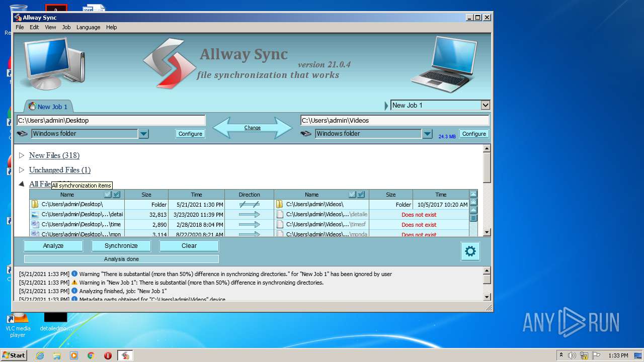The width and height of the screenshot is (644, 362).
Task: Open the New Job 1 job selector dropdown
Action: tap(485, 105)
